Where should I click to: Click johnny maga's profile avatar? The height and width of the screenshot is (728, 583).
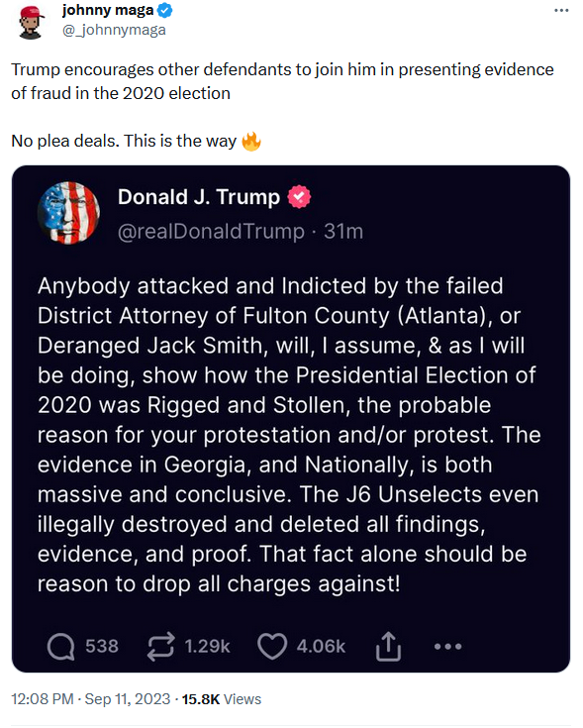point(31,22)
